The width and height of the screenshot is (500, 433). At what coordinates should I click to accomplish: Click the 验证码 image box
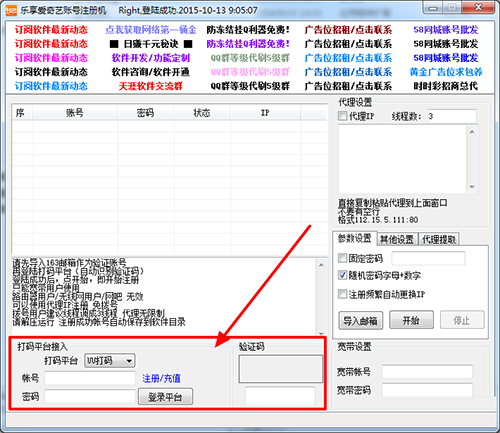[x=281, y=369]
